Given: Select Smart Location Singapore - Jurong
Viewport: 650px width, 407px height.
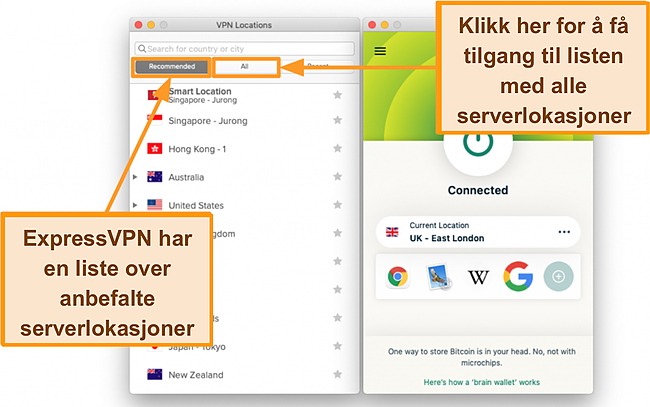Looking at the screenshot, I should click(x=245, y=95).
